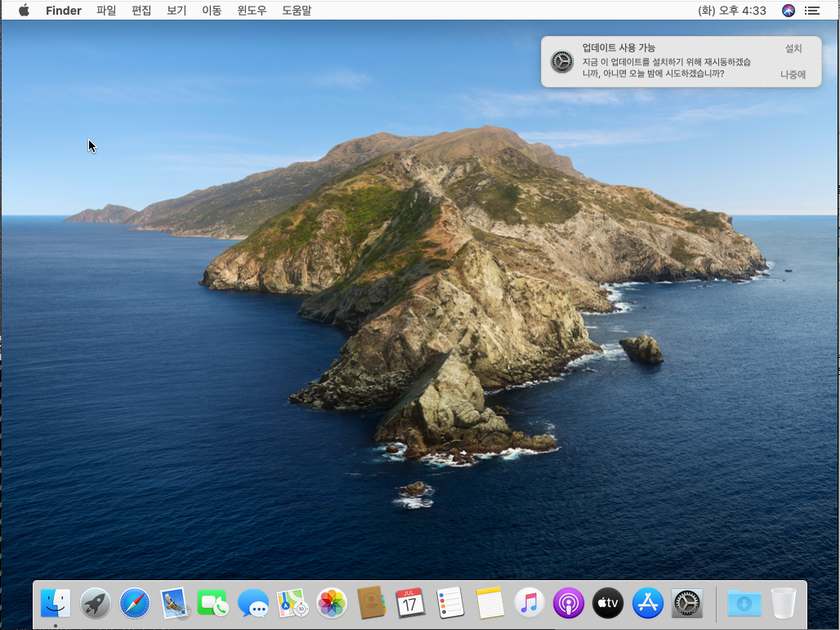Open the Mail app in Dock
Viewport: 840px width, 630px height.
[x=175, y=604]
